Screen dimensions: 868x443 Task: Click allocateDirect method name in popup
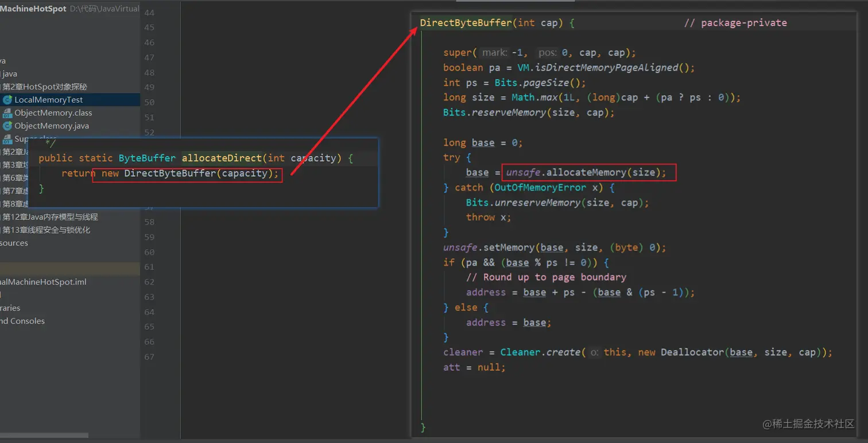(x=222, y=158)
